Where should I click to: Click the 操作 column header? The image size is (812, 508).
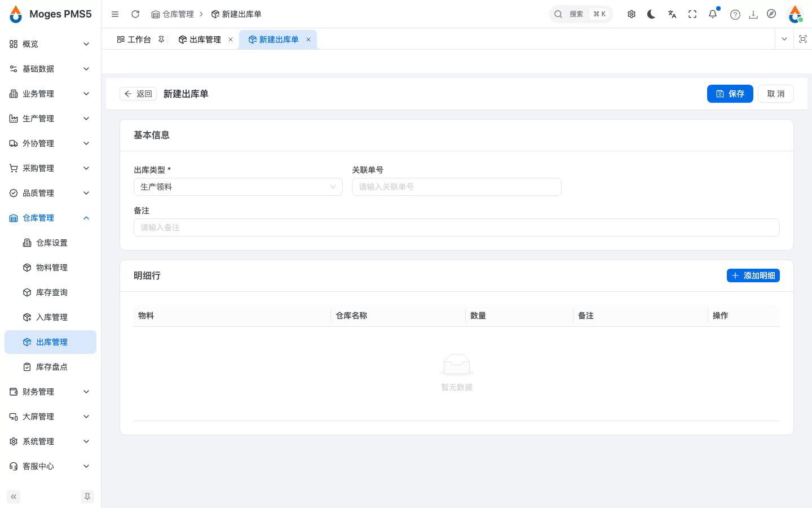744,316
